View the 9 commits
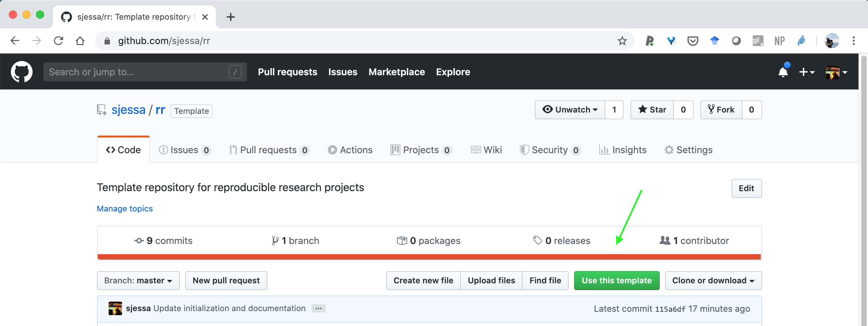 tap(164, 241)
